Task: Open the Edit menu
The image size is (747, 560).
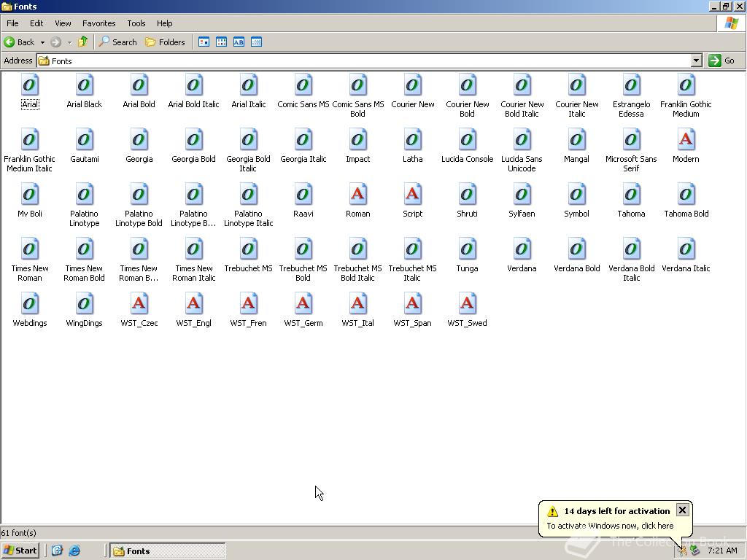Action: (36, 23)
